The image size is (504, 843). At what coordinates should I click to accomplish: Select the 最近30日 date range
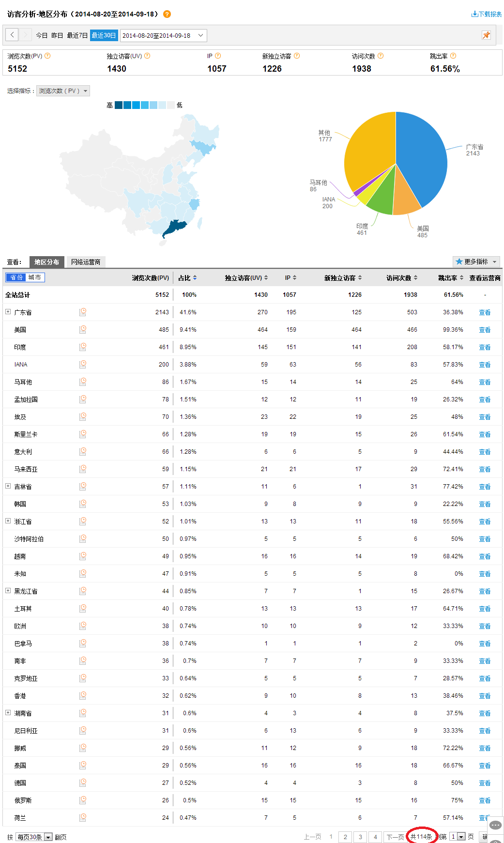pos(104,35)
